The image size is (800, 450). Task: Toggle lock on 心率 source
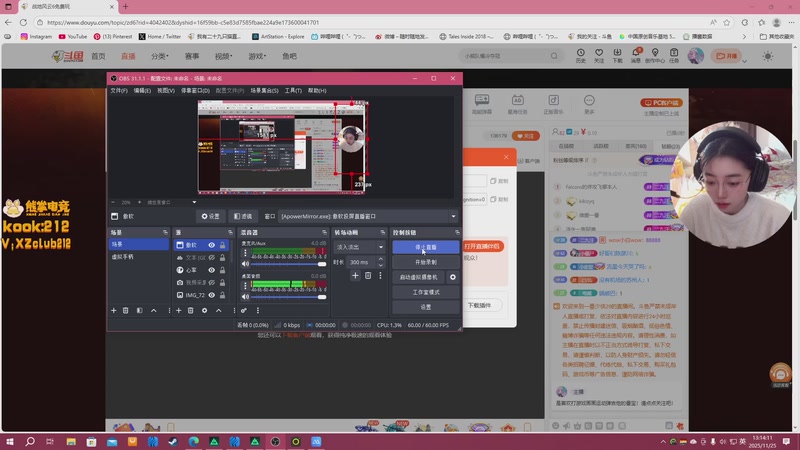[222, 270]
